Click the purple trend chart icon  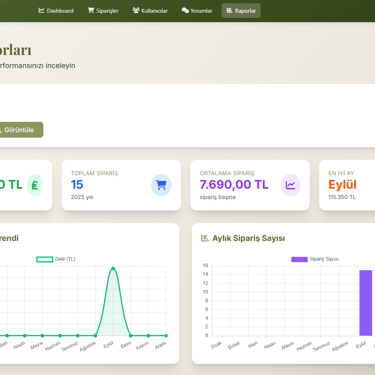[x=290, y=185]
